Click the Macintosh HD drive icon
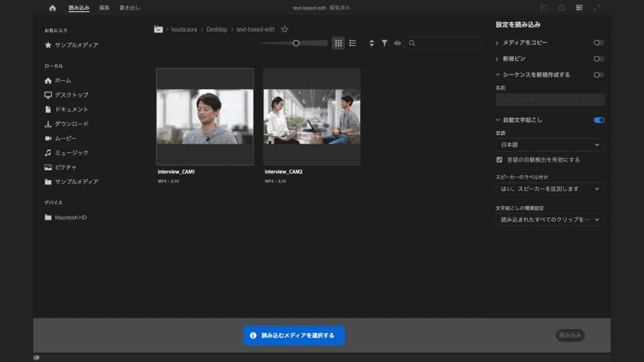 pos(48,217)
